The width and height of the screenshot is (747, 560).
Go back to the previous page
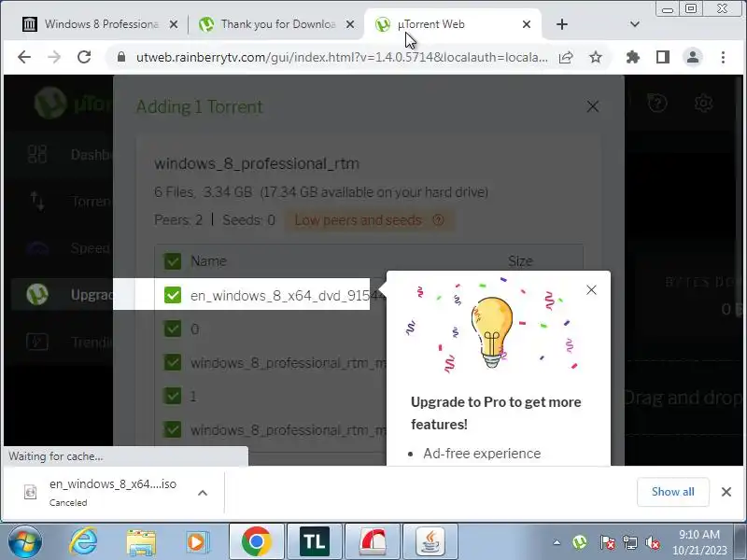pyautogui.click(x=24, y=57)
